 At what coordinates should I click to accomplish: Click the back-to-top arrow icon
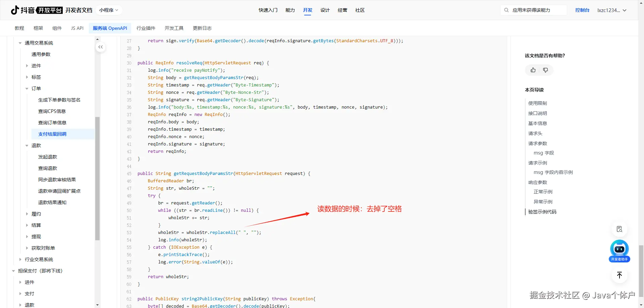pos(620,275)
